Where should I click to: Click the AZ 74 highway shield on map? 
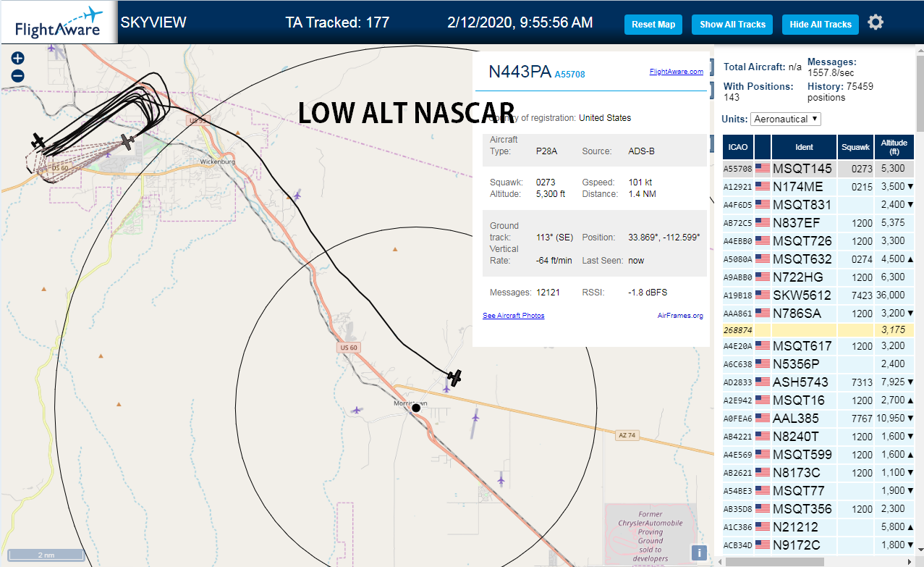pyautogui.click(x=627, y=435)
